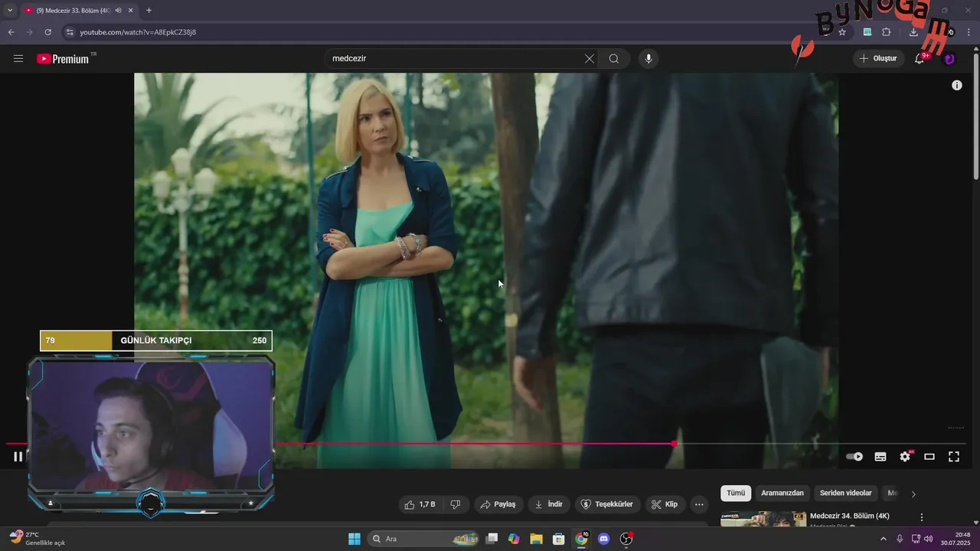Show next filter chips arrow
The width and height of the screenshot is (980, 551).
(913, 494)
